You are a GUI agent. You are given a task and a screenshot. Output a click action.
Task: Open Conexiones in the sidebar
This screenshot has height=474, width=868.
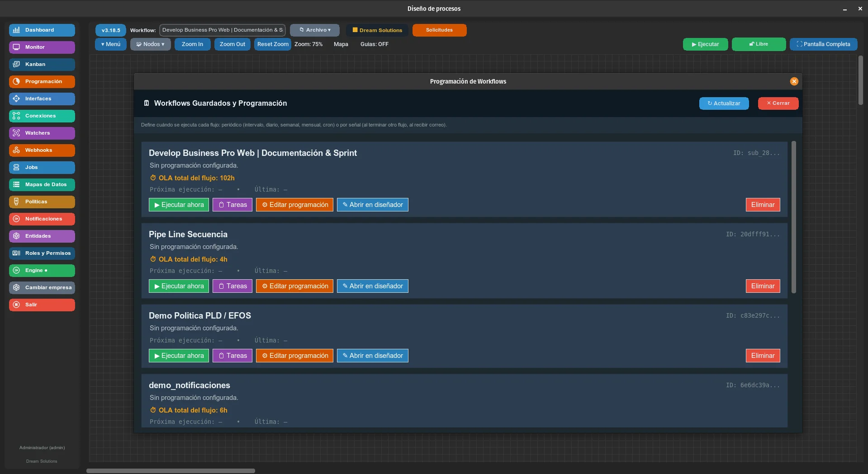point(42,116)
